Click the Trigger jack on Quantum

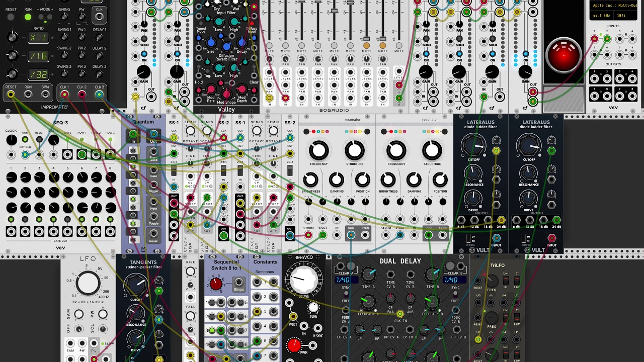pyautogui.click(x=153, y=184)
